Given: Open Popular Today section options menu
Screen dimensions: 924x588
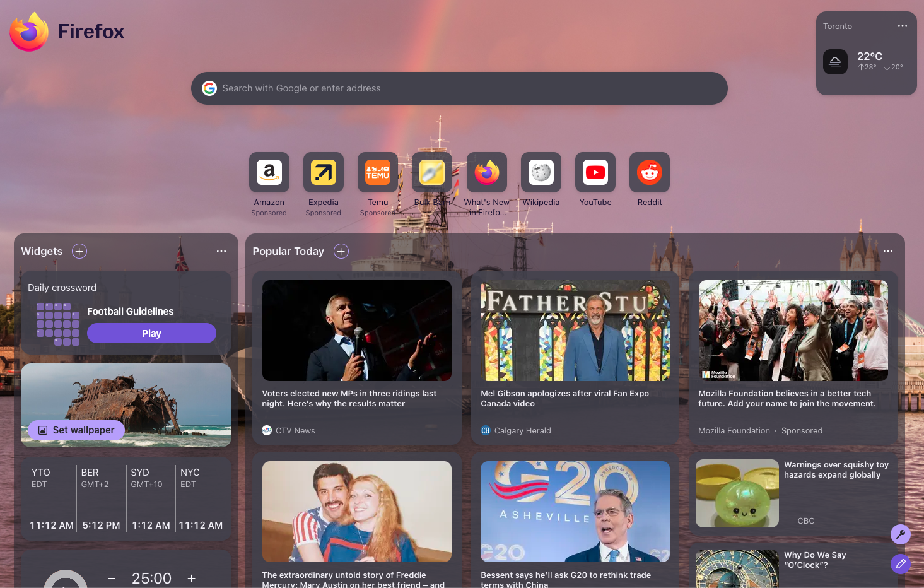Looking at the screenshot, I should pyautogui.click(x=888, y=251).
